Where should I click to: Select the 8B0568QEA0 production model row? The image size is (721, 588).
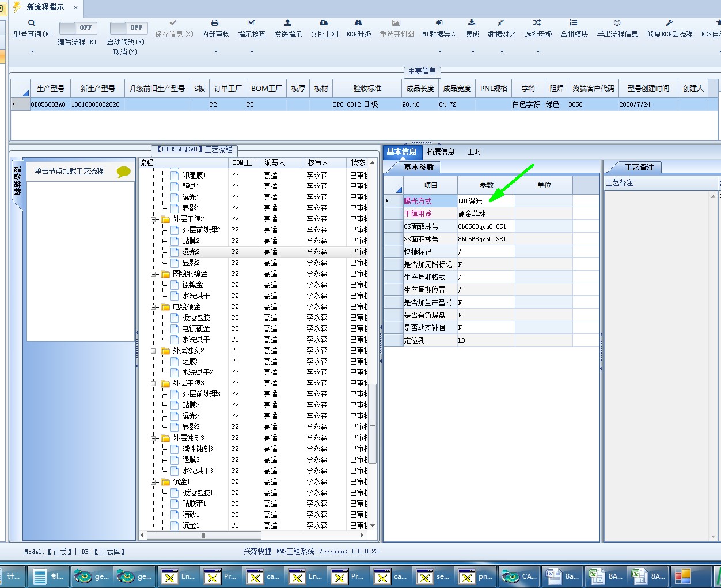tap(364, 104)
